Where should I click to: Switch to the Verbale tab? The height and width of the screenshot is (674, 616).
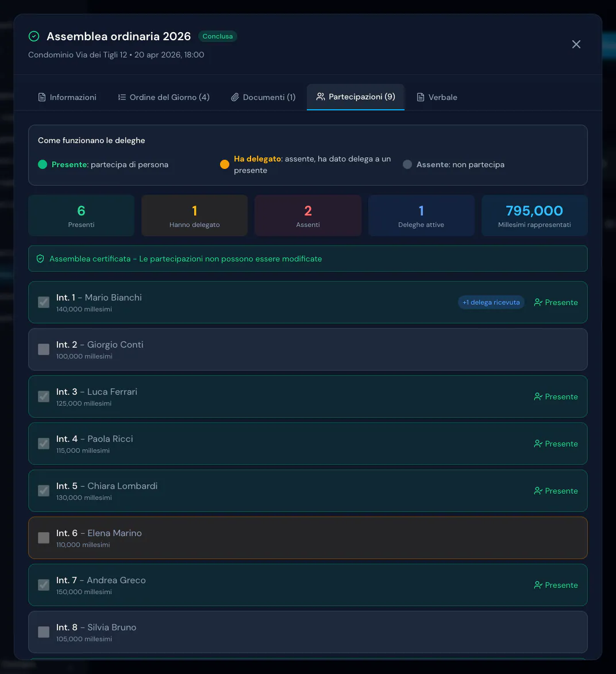click(x=437, y=97)
